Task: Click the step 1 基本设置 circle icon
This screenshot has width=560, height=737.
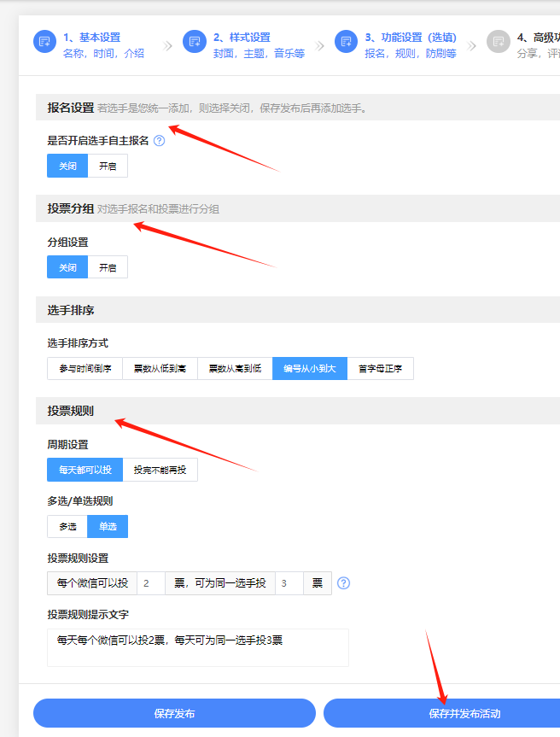Action: click(44, 42)
